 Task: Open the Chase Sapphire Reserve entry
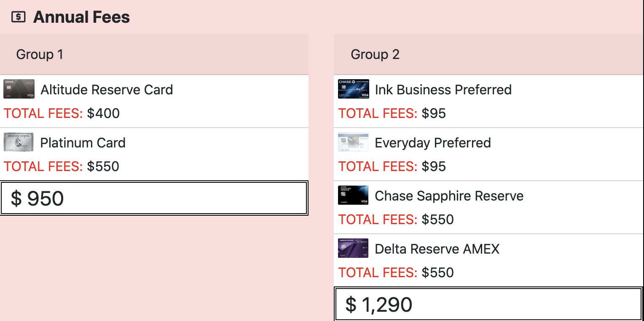tap(488, 207)
